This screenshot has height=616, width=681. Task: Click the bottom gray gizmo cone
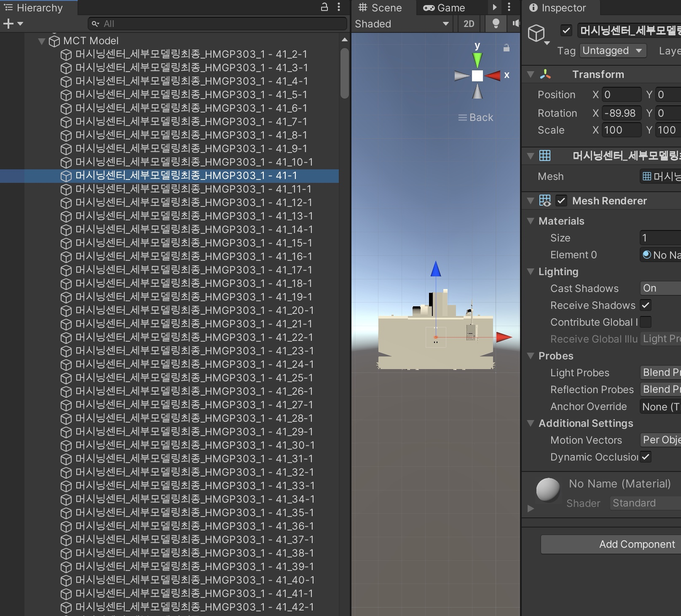click(x=477, y=91)
